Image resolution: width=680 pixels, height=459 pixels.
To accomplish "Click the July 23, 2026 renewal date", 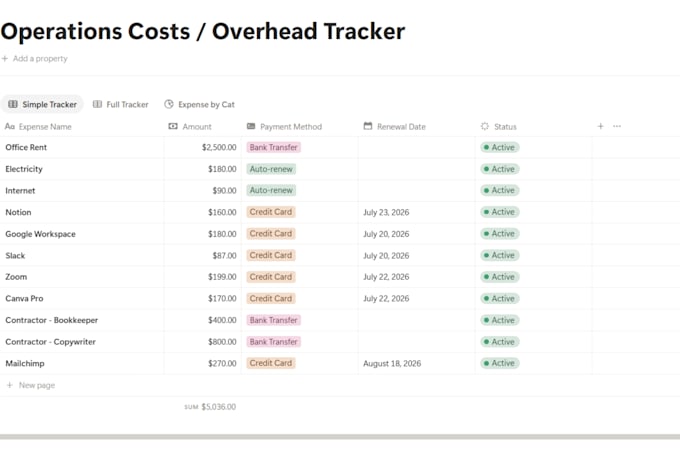I will pos(386,213).
